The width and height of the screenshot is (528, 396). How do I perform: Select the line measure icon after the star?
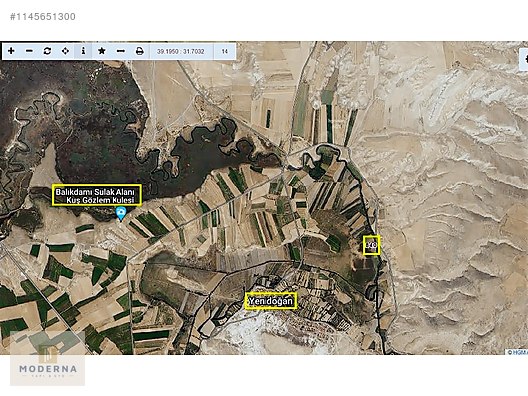(121, 51)
